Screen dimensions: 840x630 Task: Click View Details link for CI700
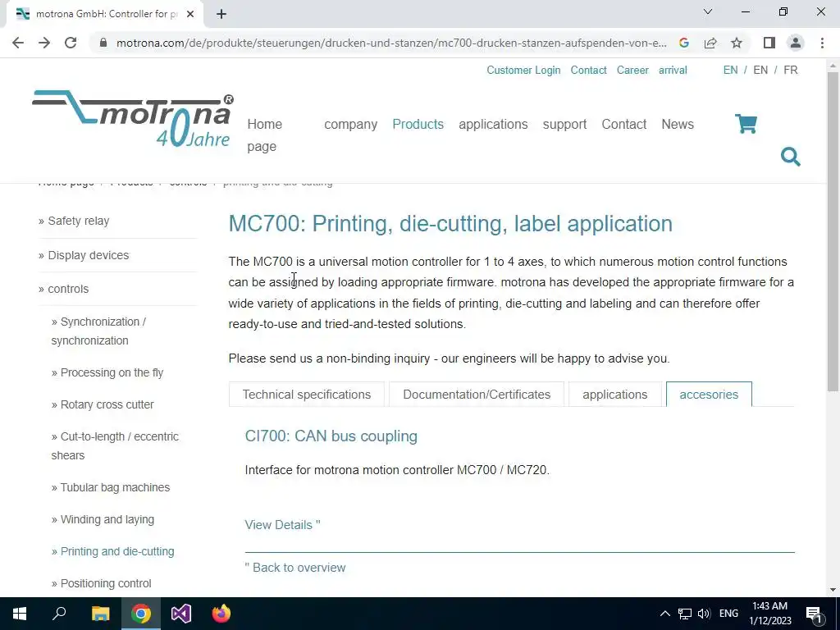282,525
